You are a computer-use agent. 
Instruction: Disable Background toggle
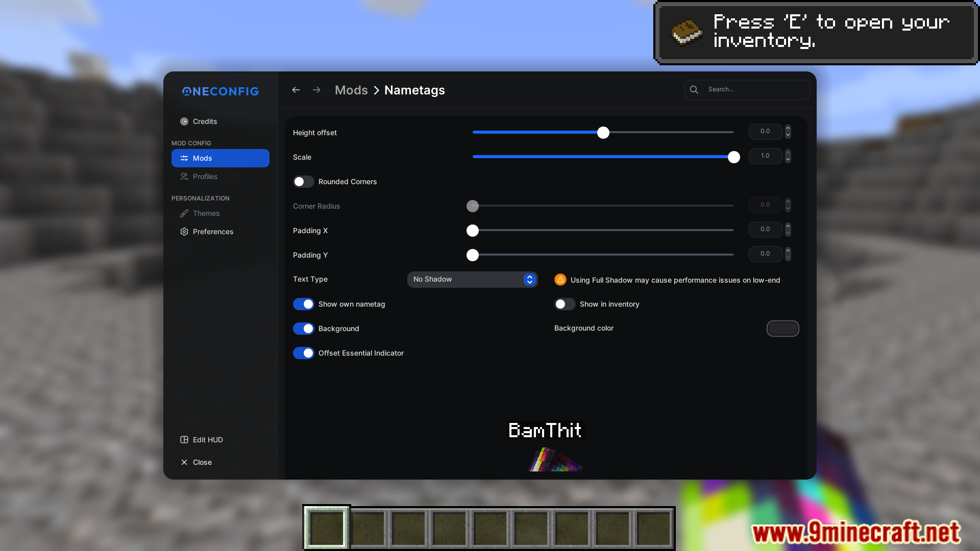coord(304,329)
